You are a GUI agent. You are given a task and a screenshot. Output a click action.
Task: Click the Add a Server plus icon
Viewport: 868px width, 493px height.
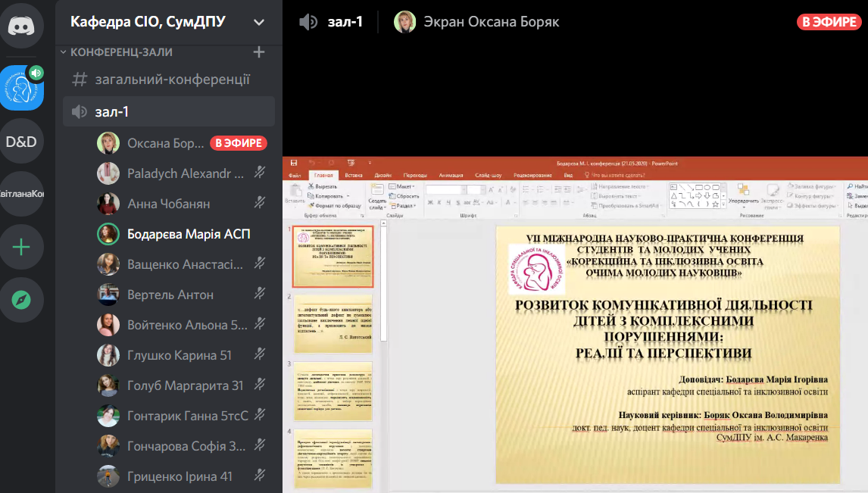[22, 247]
